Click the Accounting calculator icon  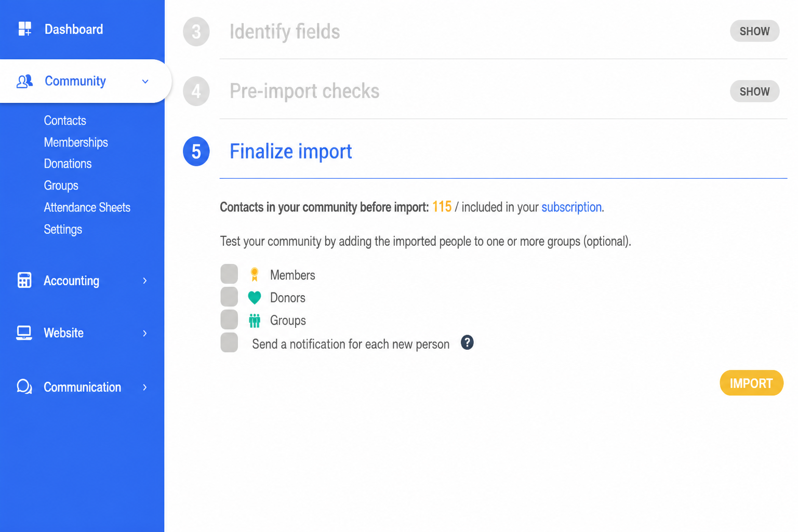(24, 280)
